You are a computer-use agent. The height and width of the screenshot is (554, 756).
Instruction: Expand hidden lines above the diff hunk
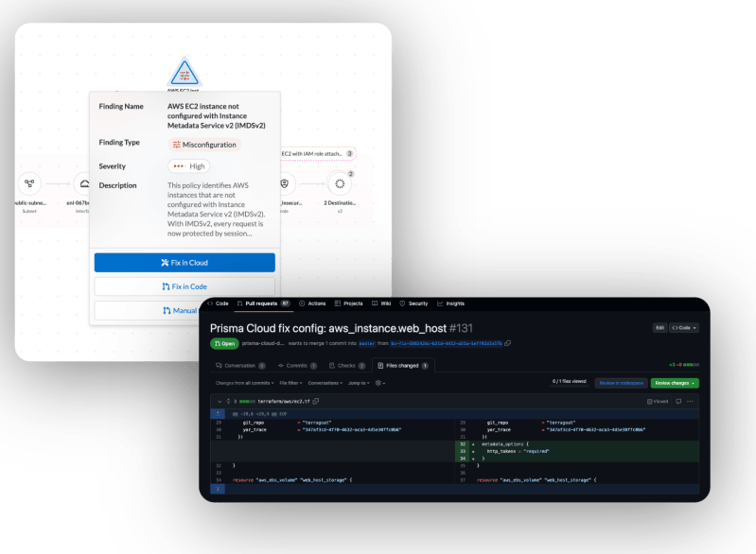(218, 413)
